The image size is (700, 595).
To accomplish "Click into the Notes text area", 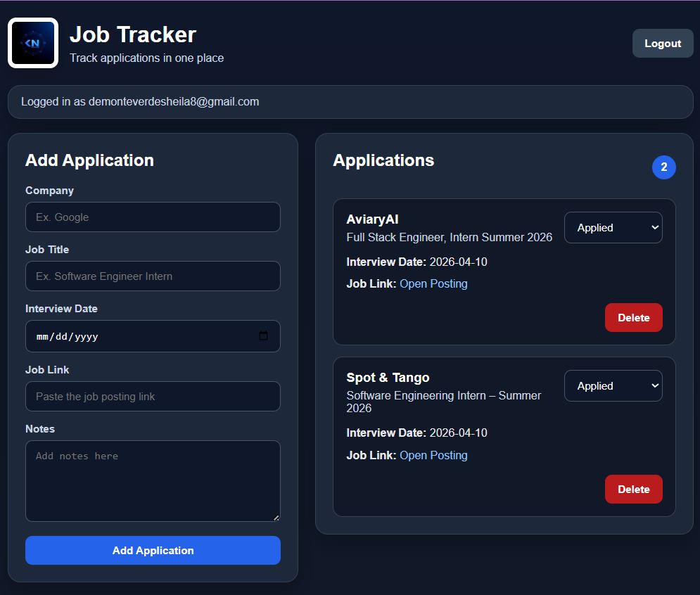I will 153,481.
